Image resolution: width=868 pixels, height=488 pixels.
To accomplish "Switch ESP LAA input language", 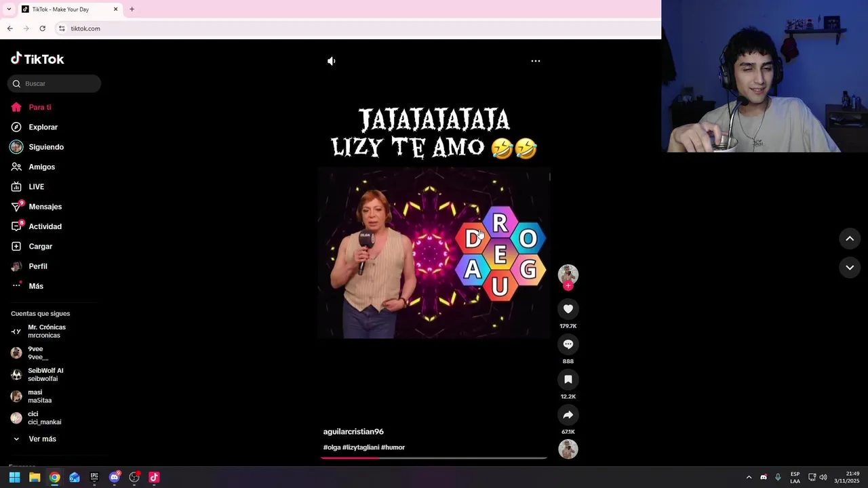I will 795,477.
